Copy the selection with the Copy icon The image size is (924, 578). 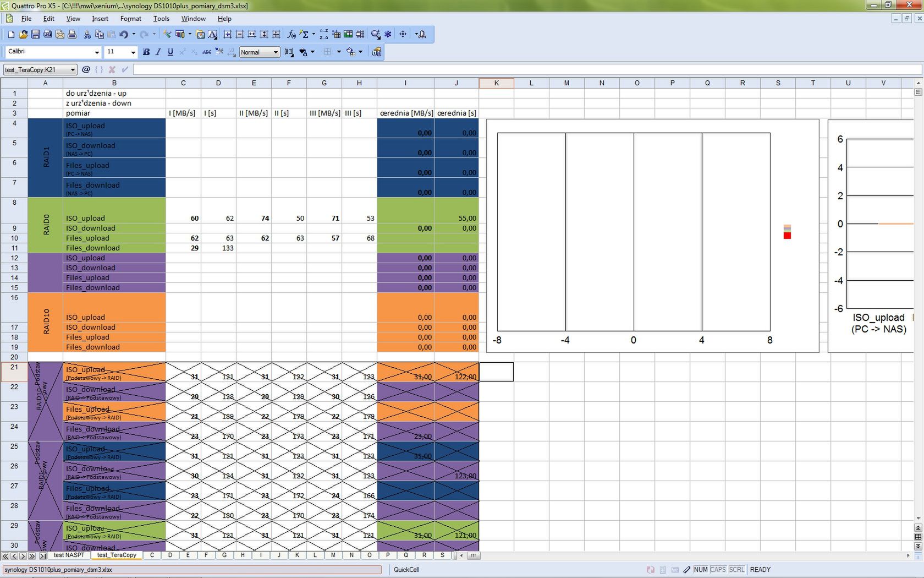point(99,34)
